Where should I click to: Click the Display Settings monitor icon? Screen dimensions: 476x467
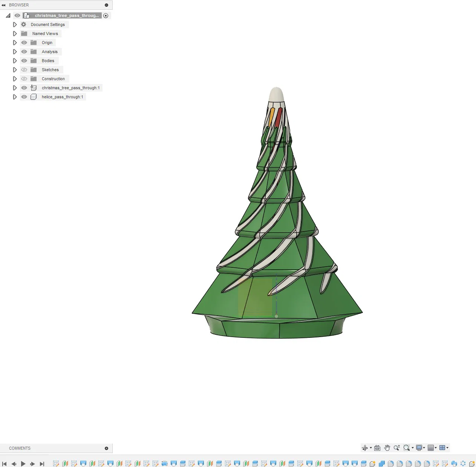(419, 448)
